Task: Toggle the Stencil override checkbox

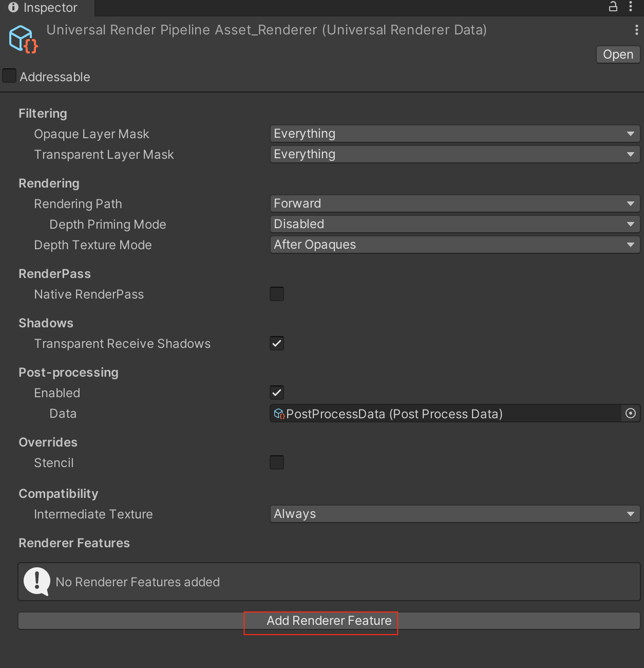Action: click(x=277, y=462)
